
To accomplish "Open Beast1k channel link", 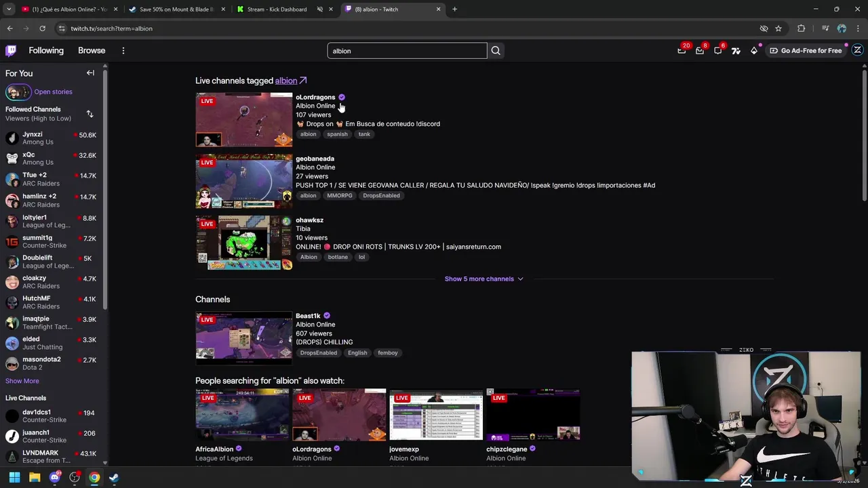I will coord(308,316).
